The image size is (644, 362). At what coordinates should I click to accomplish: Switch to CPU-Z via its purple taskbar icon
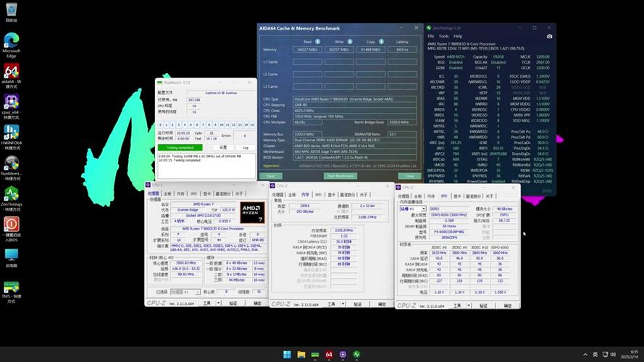click(343, 354)
